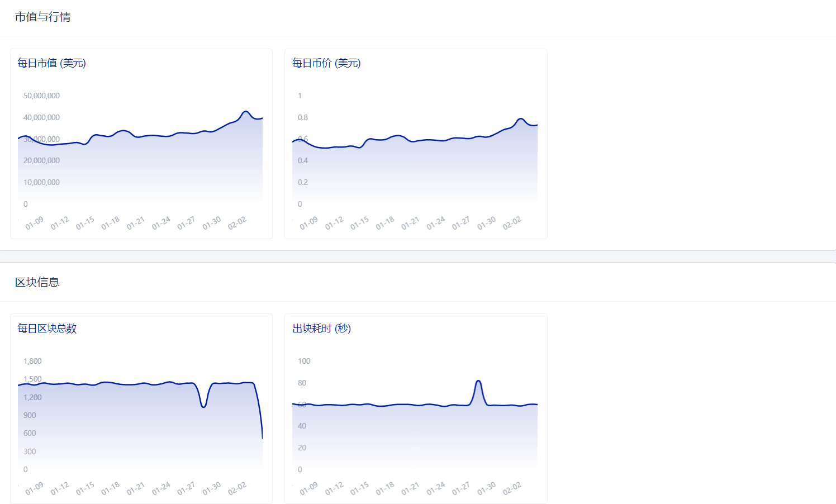Viewport: 836px width, 504px height.
Task: Click the spike peak in block time chart
Action: [x=478, y=381]
